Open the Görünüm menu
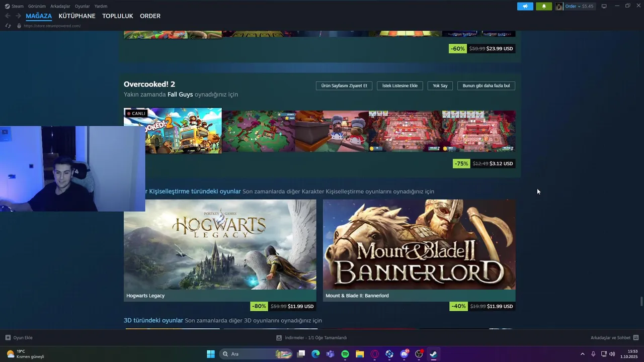 [x=37, y=6]
